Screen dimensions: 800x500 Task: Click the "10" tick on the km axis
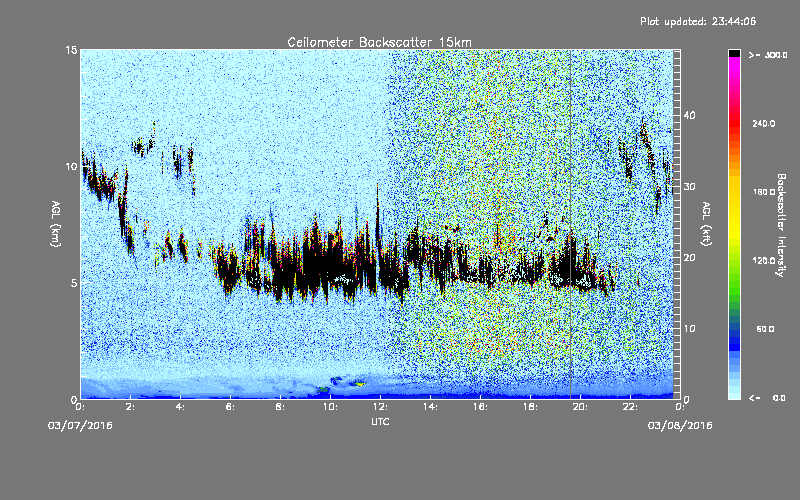tap(71, 167)
